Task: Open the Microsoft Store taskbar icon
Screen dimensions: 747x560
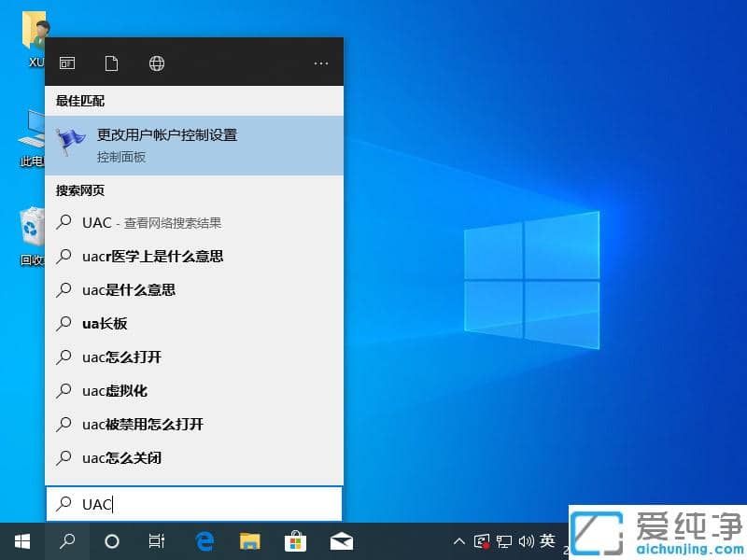Action: pos(295,540)
